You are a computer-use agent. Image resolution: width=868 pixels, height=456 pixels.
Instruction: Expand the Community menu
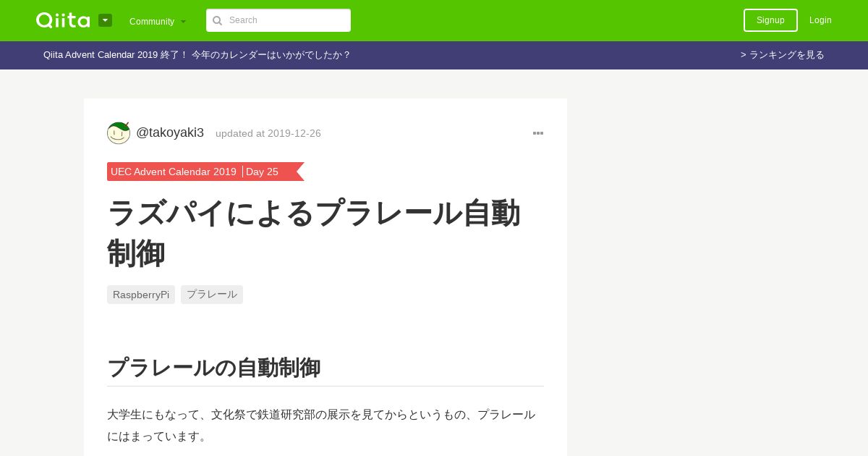click(158, 21)
